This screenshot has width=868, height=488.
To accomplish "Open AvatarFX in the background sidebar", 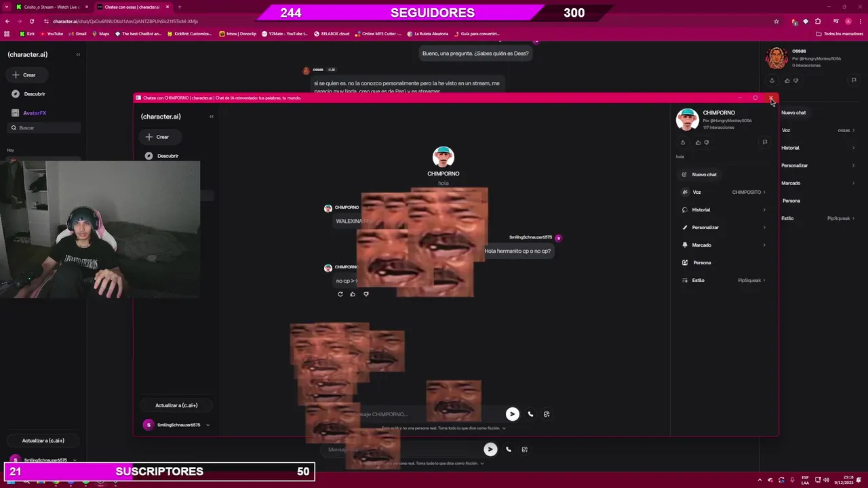I will pos(29,113).
